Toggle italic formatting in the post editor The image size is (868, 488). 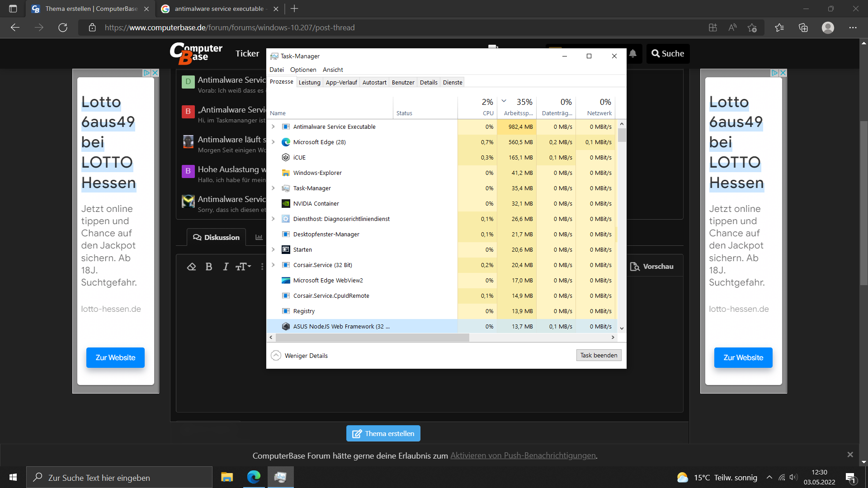tap(226, 267)
